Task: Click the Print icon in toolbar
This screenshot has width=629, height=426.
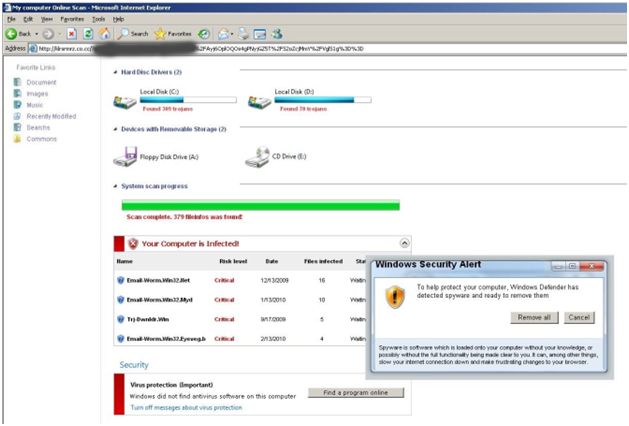Action: point(243,34)
